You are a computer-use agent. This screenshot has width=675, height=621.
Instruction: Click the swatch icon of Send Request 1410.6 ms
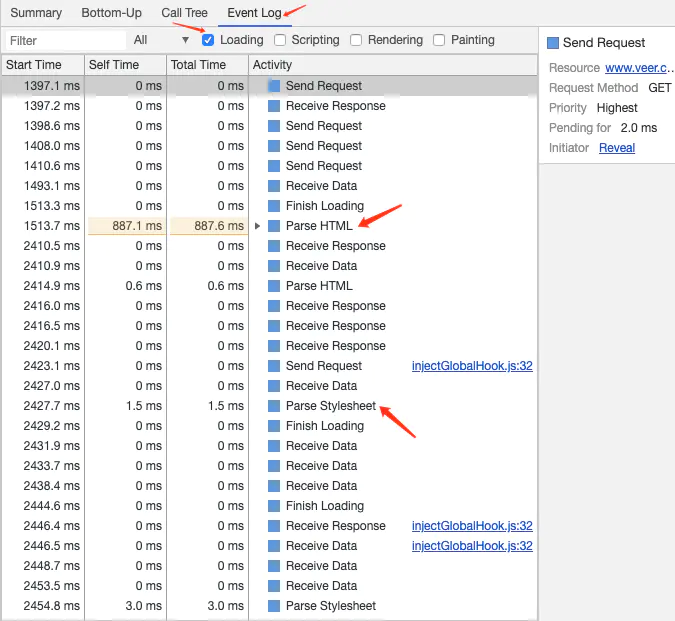click(x=274, y=166)
